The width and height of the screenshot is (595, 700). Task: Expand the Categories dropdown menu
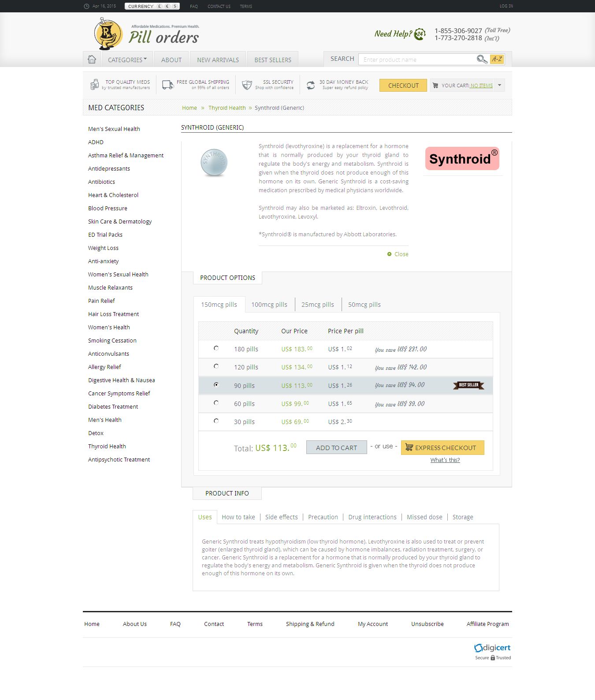pos(127,60)
